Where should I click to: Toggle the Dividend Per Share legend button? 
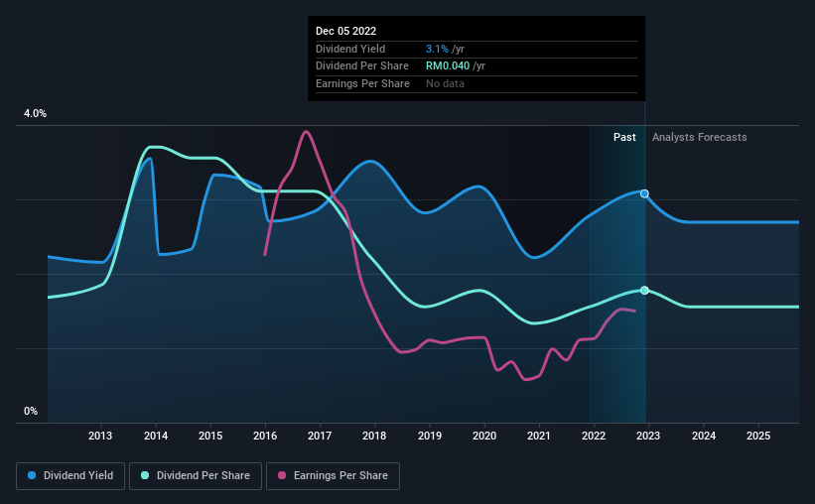[196, 476]
